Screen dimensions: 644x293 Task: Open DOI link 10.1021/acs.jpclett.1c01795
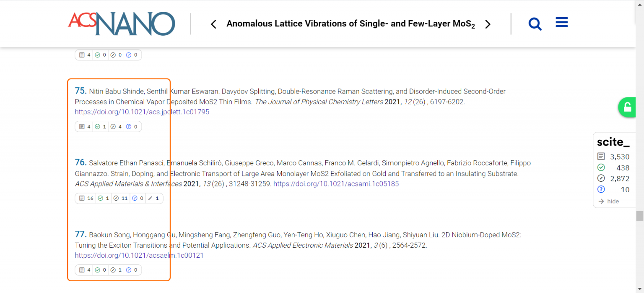coord(142,112)
